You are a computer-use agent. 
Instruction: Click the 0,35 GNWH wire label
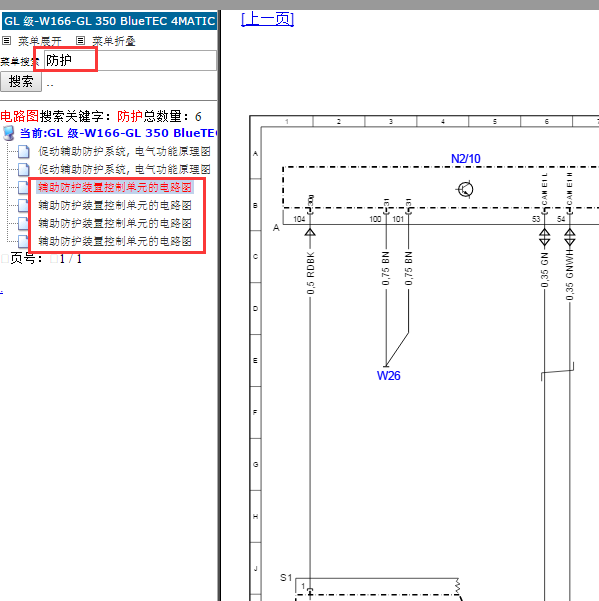(x=570, y=275)
